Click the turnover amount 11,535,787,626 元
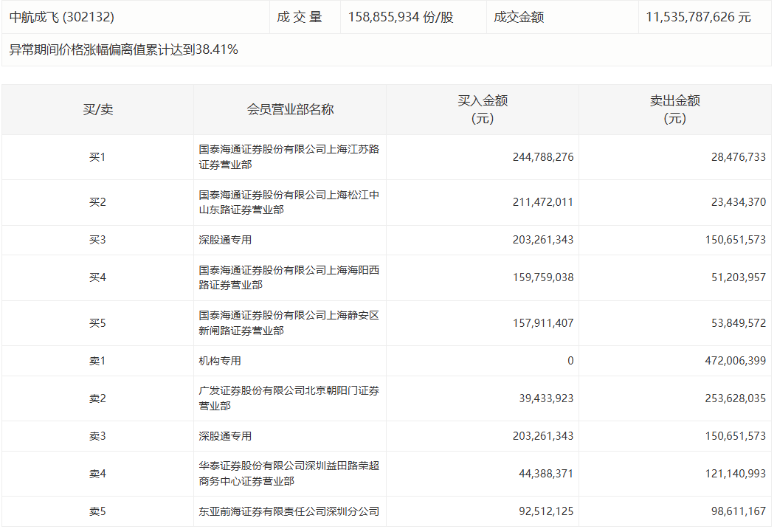This screenshot has width=777, height=532. coord(698,17)
